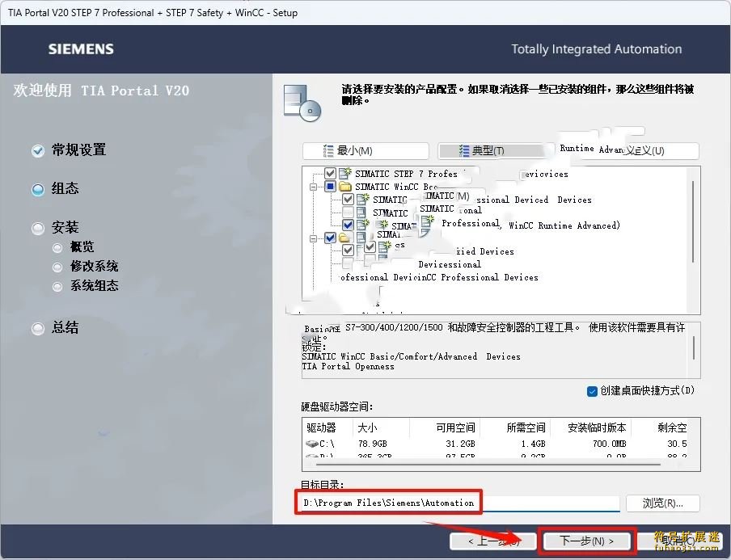Collapse the second folder tree node
Viewport: 731px width, 560px height.
point(313,238)
